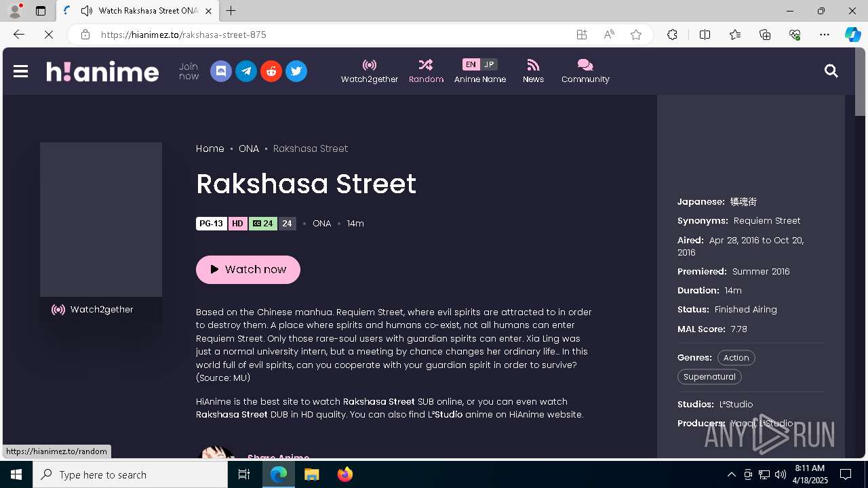Switch anime name to JP
Screen dimensions: 868x488
pyautogui.click(x=489, y=64)
